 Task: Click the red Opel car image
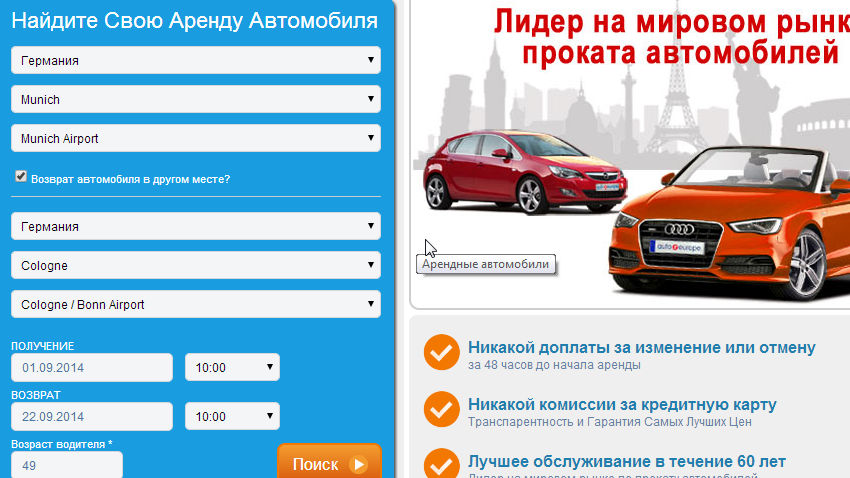pyautogui.click(x=525, y=171)
